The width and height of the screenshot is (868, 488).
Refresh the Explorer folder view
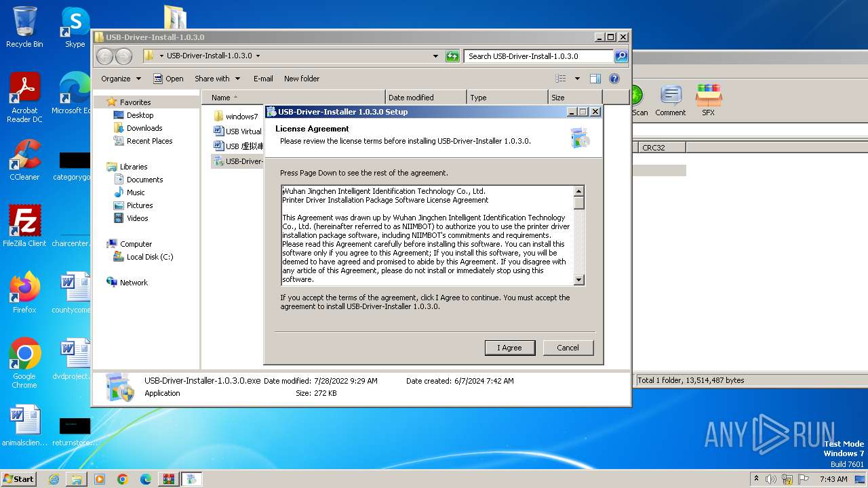(x=452, y=56)
